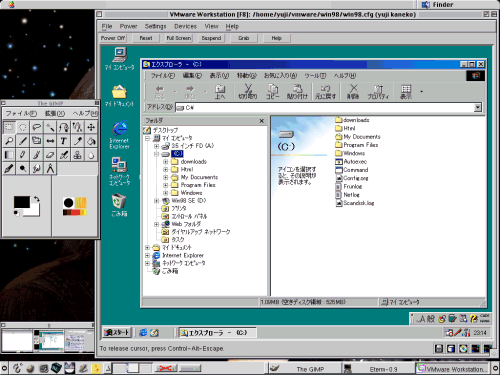Expand the downloads folder in the tree
The image size is (500, 375).
pos(166,162)
